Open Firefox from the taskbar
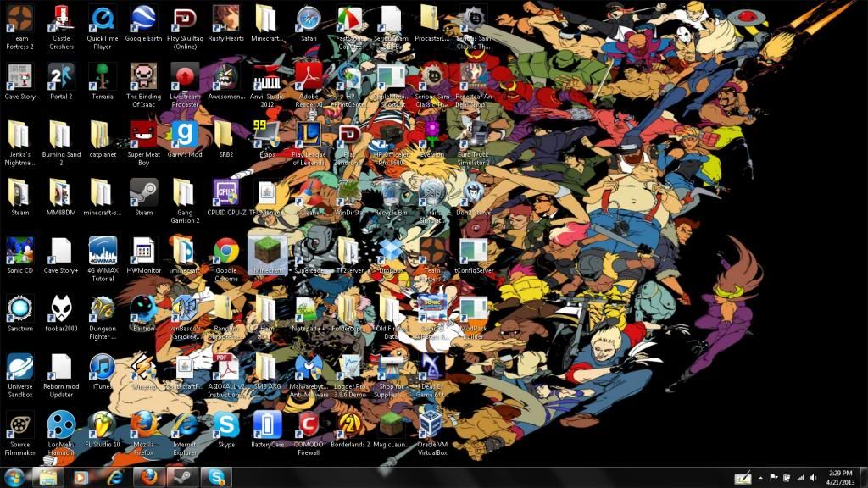 [x=147, y=478]
